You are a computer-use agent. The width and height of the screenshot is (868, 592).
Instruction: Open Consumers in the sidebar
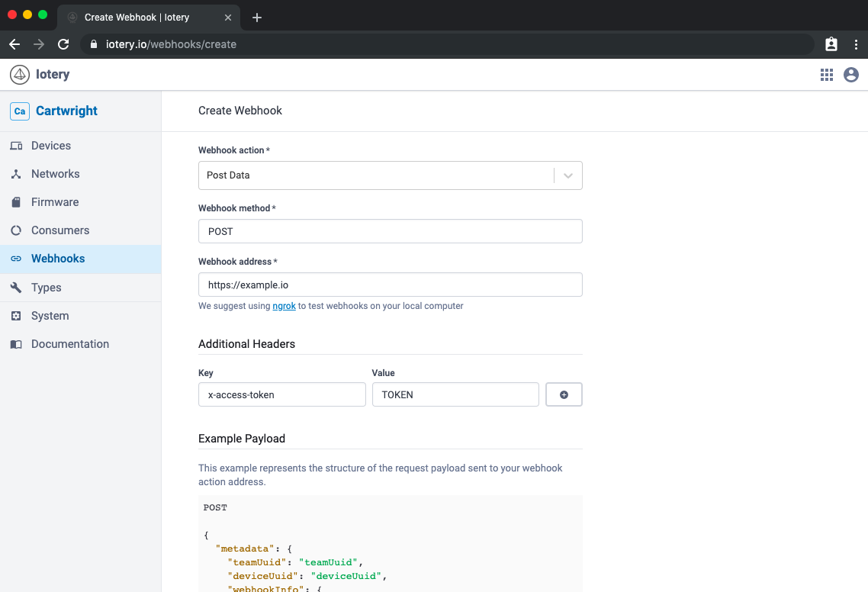pyautogui.click(x=81, y=230)
